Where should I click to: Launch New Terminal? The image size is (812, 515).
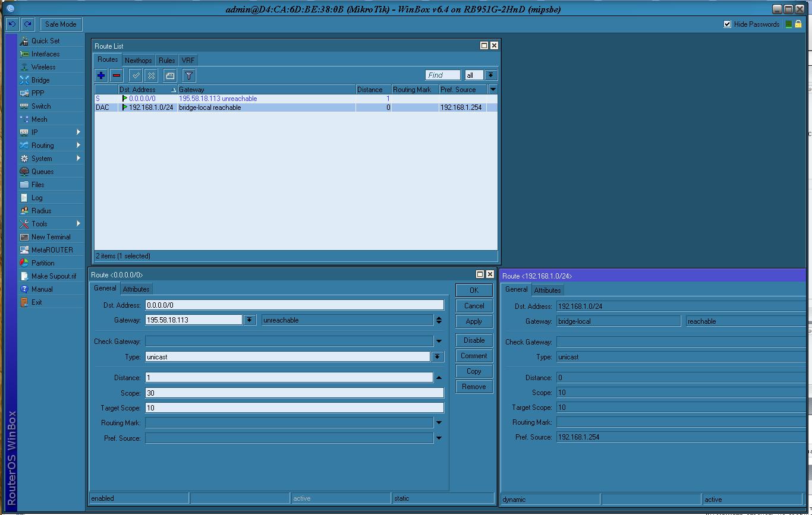tap(51, 237)
